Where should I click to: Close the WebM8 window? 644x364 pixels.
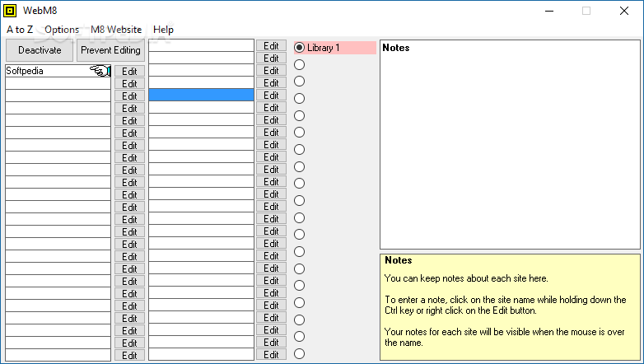coord(624,11)
